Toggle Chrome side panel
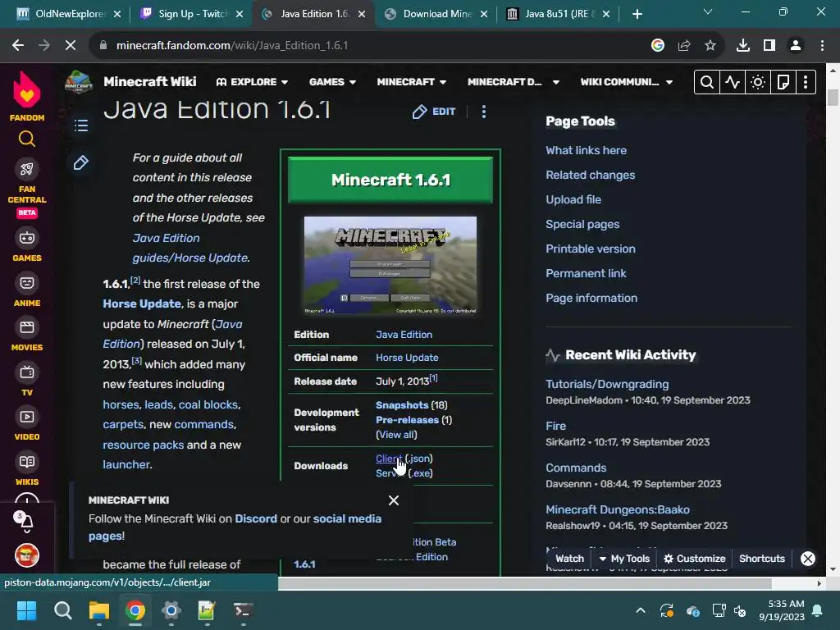The image size is (840, 630). pos(769,46)
